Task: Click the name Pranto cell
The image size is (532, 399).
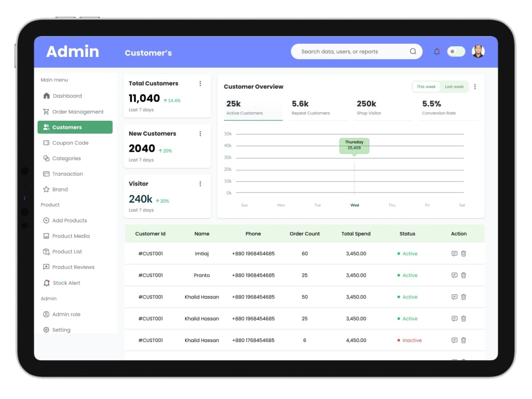Action: [202, 276]
